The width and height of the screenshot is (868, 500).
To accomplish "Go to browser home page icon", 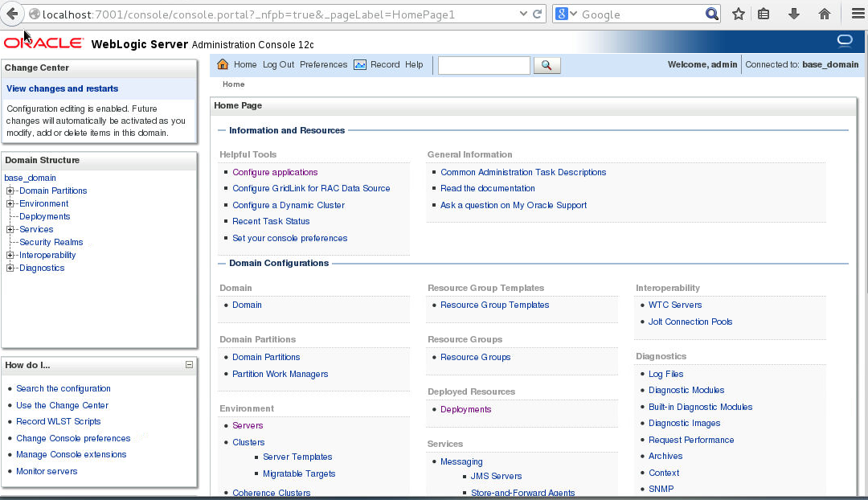I will coord(825,14).
